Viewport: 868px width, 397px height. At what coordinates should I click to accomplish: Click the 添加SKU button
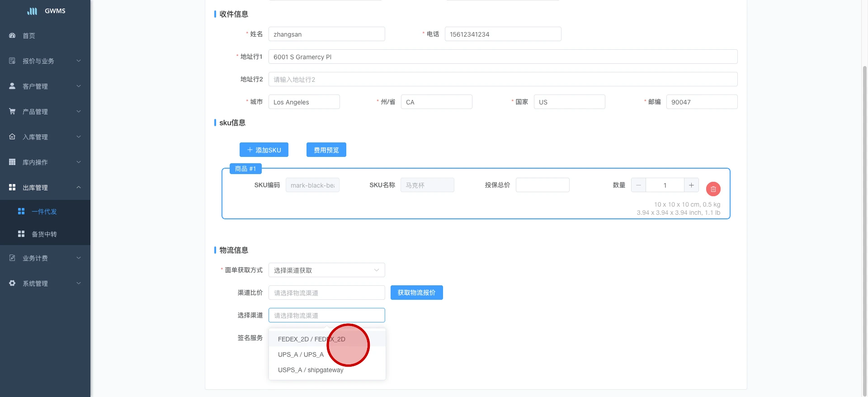pyautogui.click(x=264, y=150)
